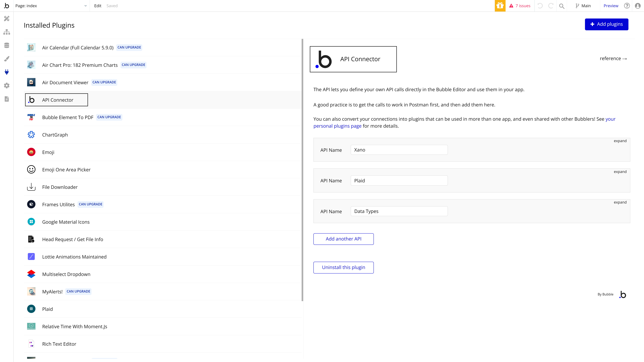The height and width of the screenshot is (362, 644).
Task: Open the Logs document icon in sidebar
Action: click(x=7, y=99)
